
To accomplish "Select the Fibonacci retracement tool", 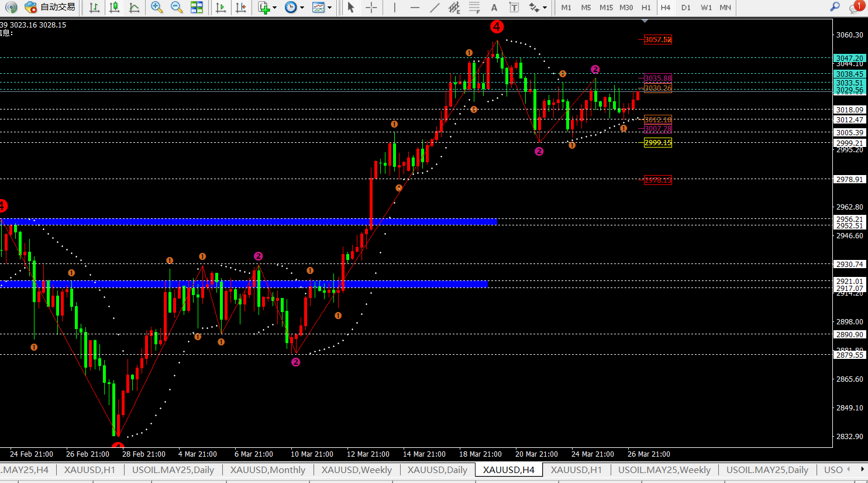I will pyautogui.click(x=474, y=8).
